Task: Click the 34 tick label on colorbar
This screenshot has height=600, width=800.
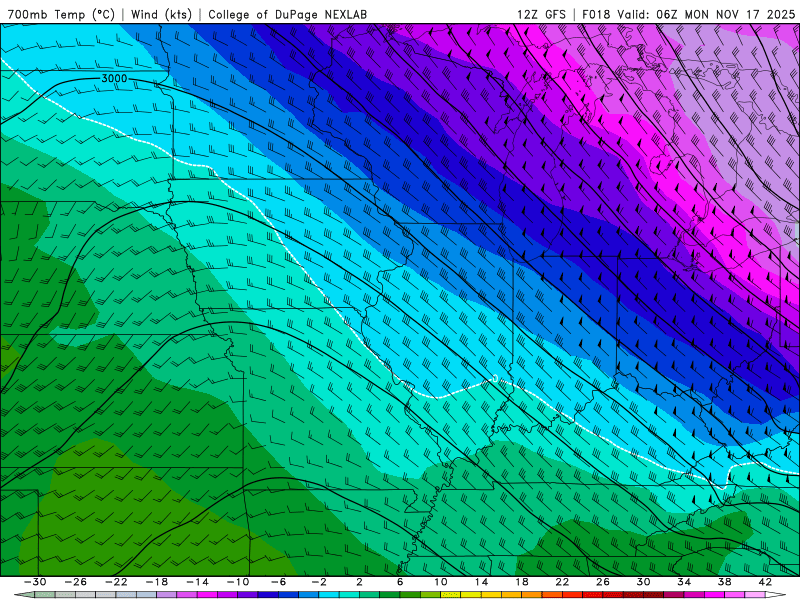Action: pyautogui.click(x=684, y=582)
